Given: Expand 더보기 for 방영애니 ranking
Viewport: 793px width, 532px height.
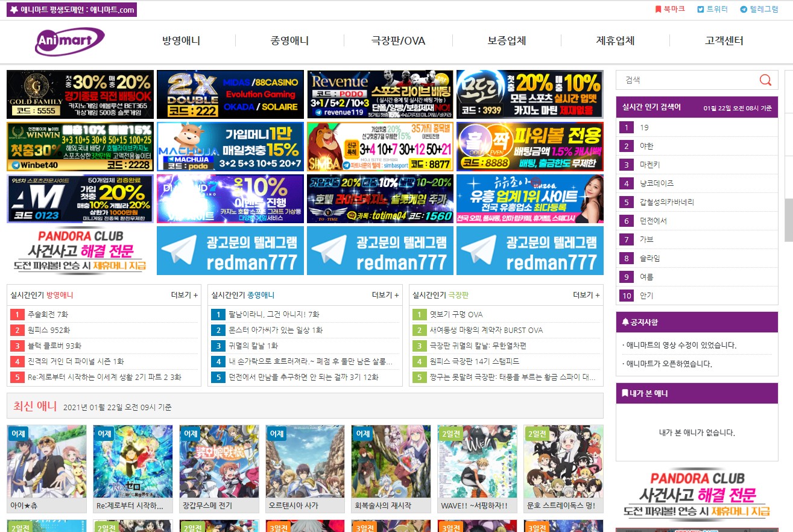Looking at the screenshot, I should pyautogui.click(x=184, y=295).
